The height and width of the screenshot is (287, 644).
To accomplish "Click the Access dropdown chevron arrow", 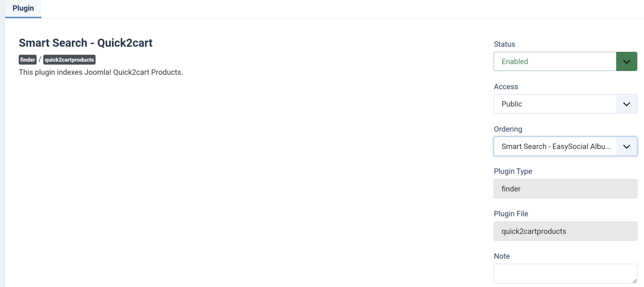I will coord(626,104).
